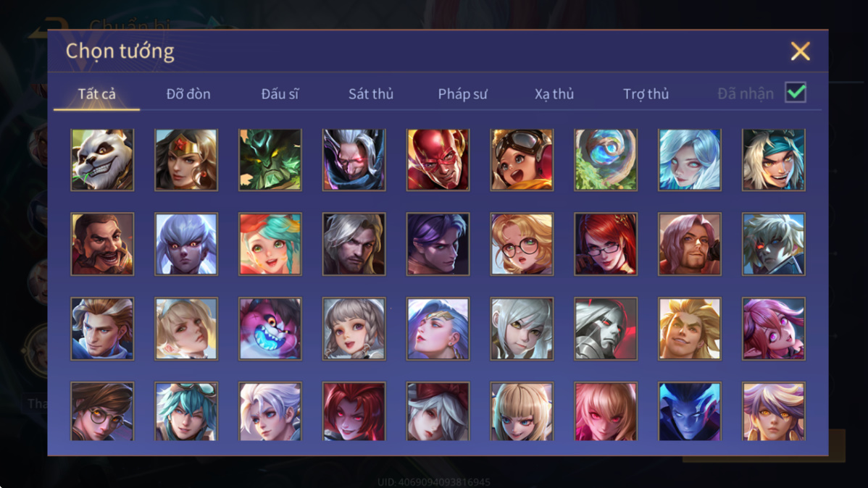Viewport: 868px width, 488px height.
Task: Switch to the Xạ thủ tab
Action: pos(554,94)
